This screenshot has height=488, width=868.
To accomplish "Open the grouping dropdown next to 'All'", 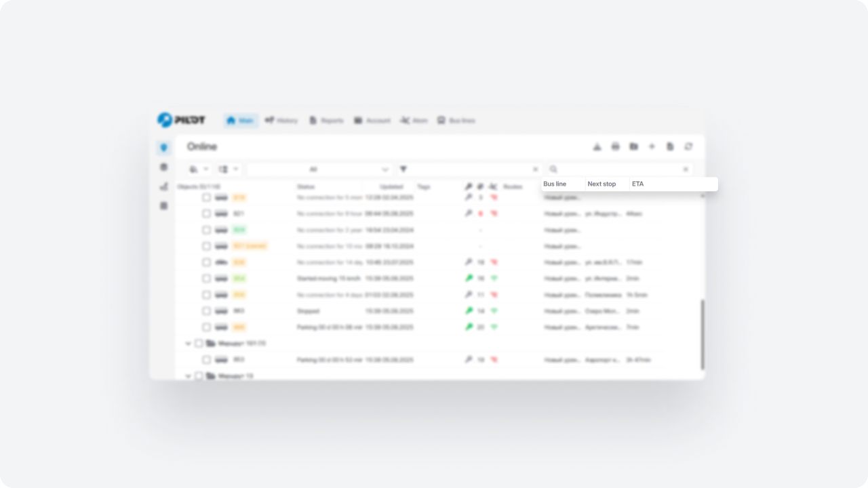I will (229, 169).
